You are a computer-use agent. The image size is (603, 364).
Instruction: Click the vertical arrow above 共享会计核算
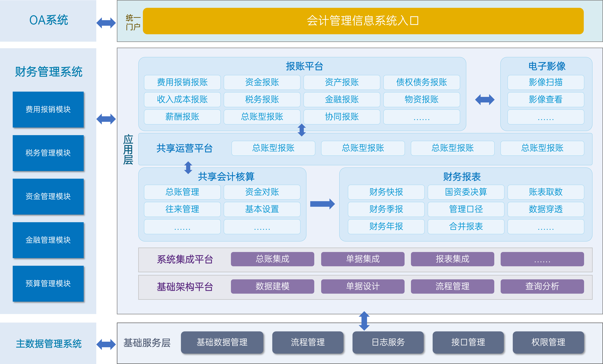[x=188, y=168]
